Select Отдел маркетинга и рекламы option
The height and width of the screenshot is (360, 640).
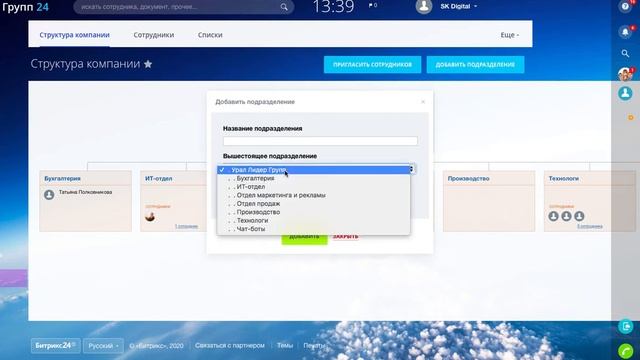tap(313, 195)
